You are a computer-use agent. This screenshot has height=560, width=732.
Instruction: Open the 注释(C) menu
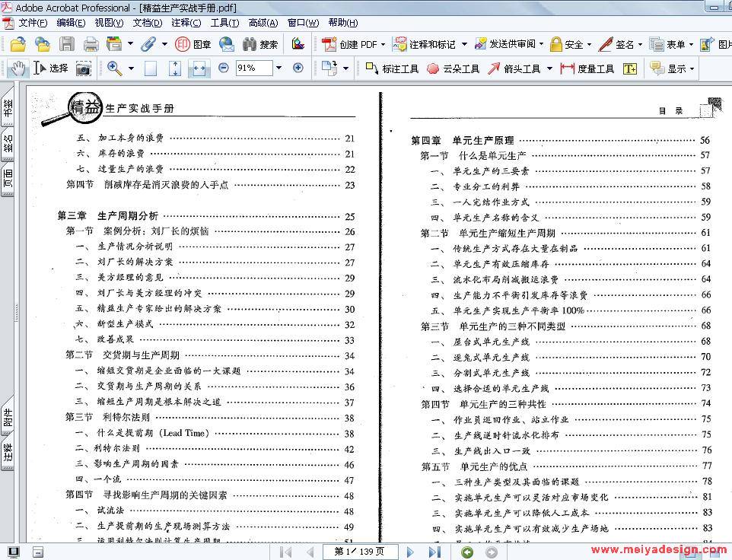(x=186, y=22)
